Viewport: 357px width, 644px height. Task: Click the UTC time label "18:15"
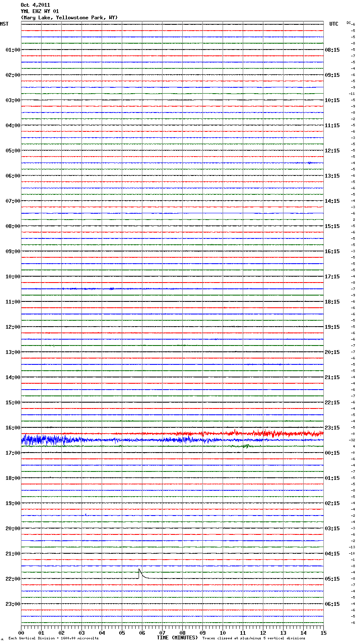332,302
